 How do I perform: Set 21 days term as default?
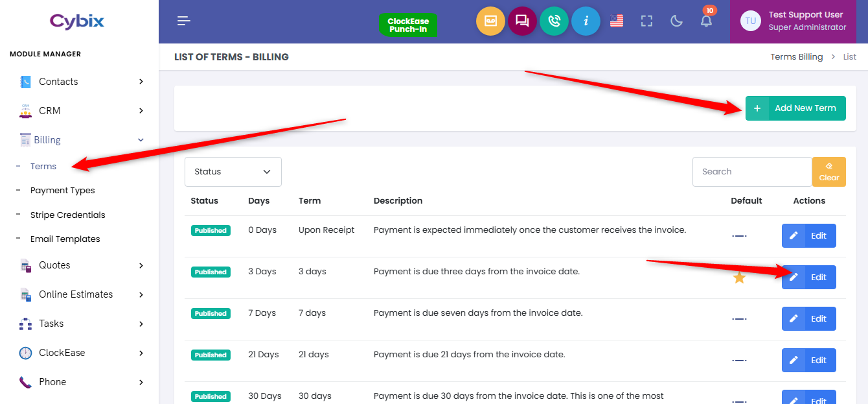tap(739, 361)
